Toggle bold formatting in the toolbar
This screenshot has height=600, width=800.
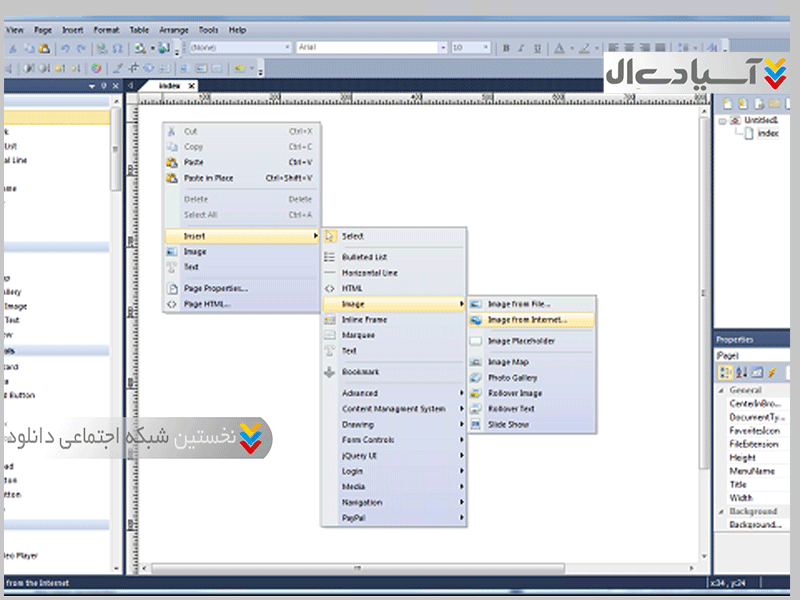(506, 48)
